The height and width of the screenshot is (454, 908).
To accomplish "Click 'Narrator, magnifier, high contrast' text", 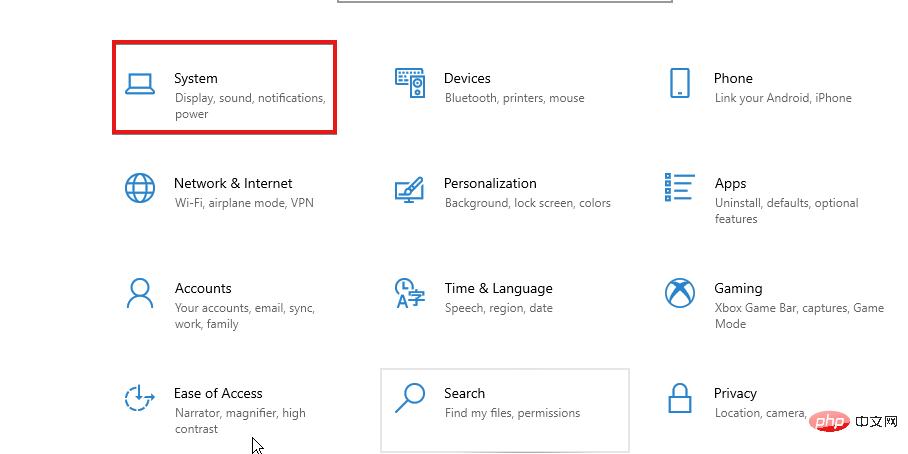I will tap(240, 421).
